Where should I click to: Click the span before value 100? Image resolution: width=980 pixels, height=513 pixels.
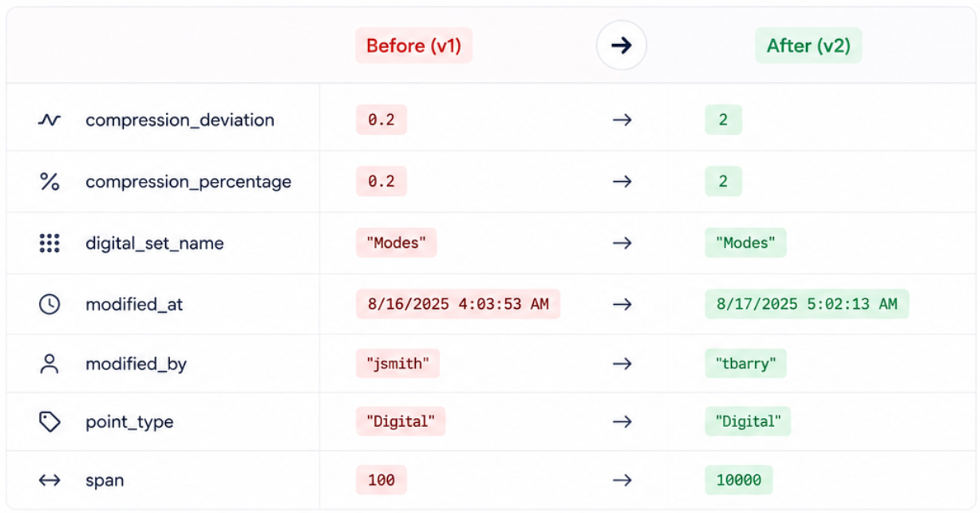point(381,480)
